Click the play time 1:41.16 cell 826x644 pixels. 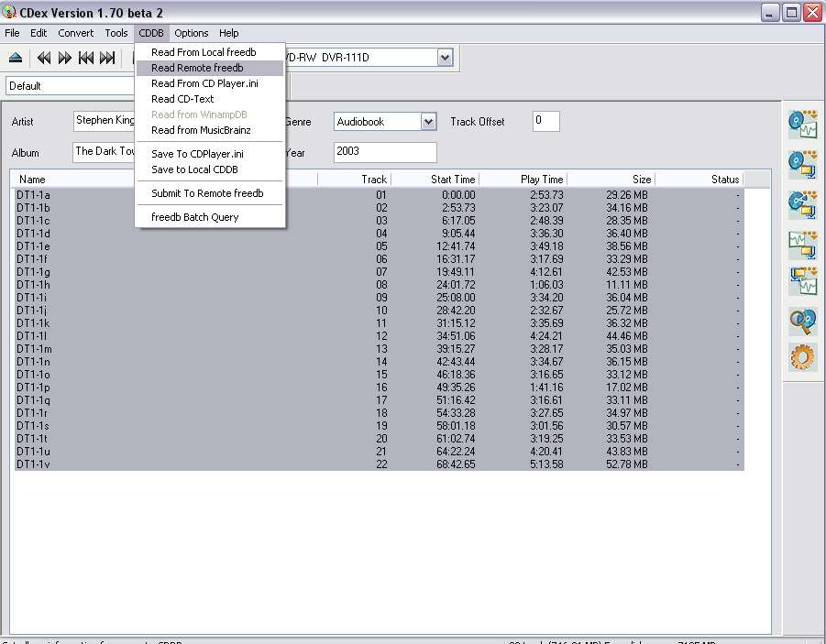[546, 387]
